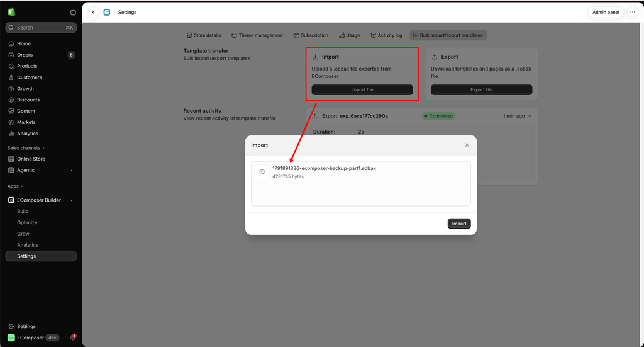The height and width of the screenshot is (347, 644).
Task: Expand the Sales channels section
Action: tap(26, 148)
